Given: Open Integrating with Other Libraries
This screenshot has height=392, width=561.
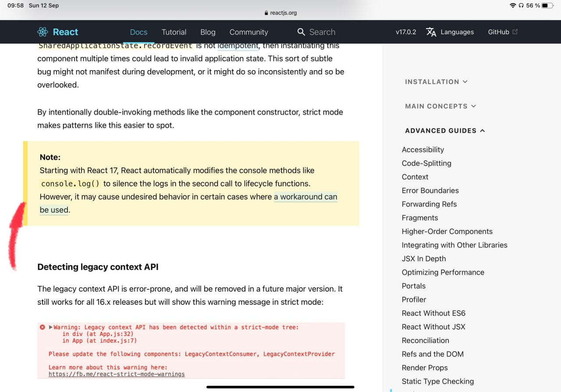Looking at the screenshot, I should [x=454, y=245].
